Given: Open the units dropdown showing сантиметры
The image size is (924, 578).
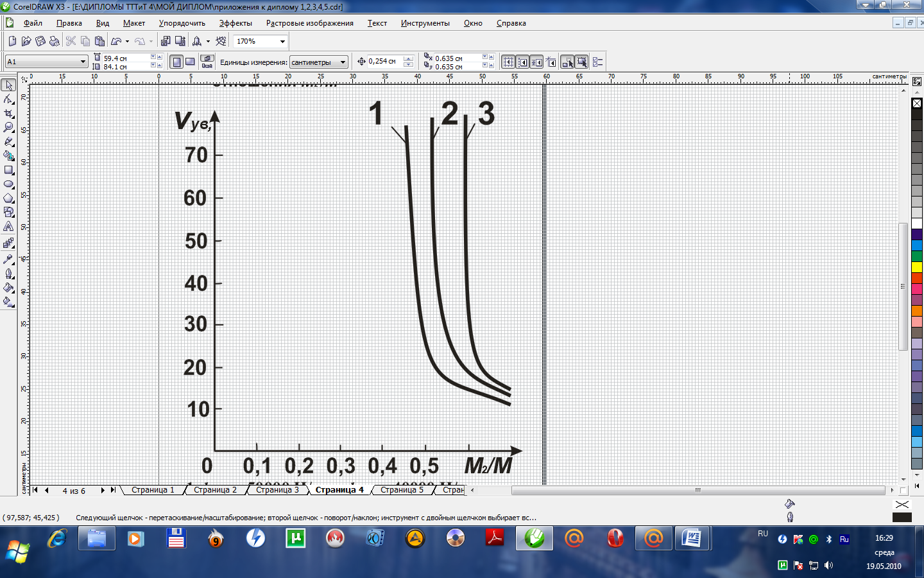Looking at the screenshot, I should [x=343, y=62].
